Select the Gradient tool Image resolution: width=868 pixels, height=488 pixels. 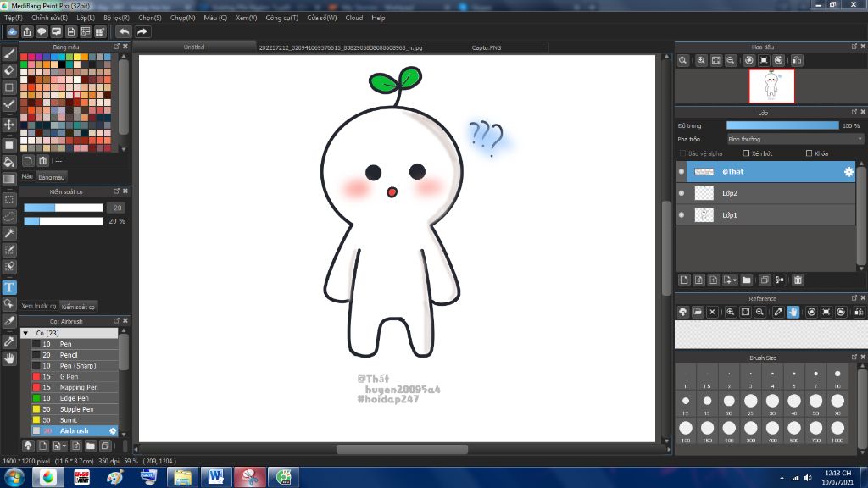[9, 179]
